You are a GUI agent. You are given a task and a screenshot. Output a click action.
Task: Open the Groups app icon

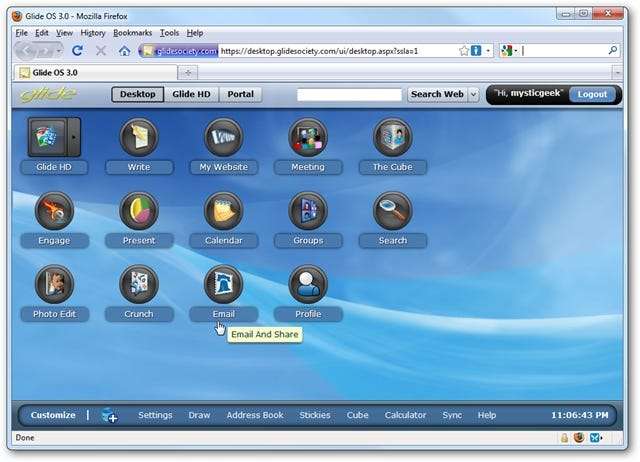308,211
